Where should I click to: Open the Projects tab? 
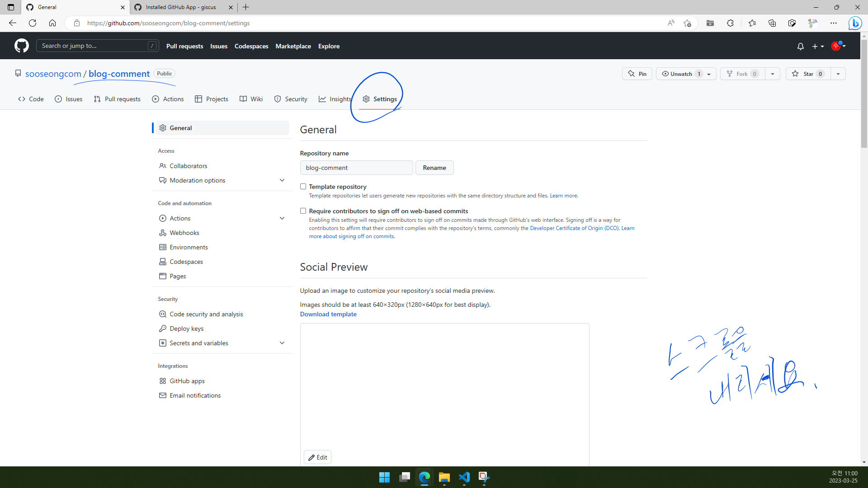pyautogui.click(x=211, y=99)
